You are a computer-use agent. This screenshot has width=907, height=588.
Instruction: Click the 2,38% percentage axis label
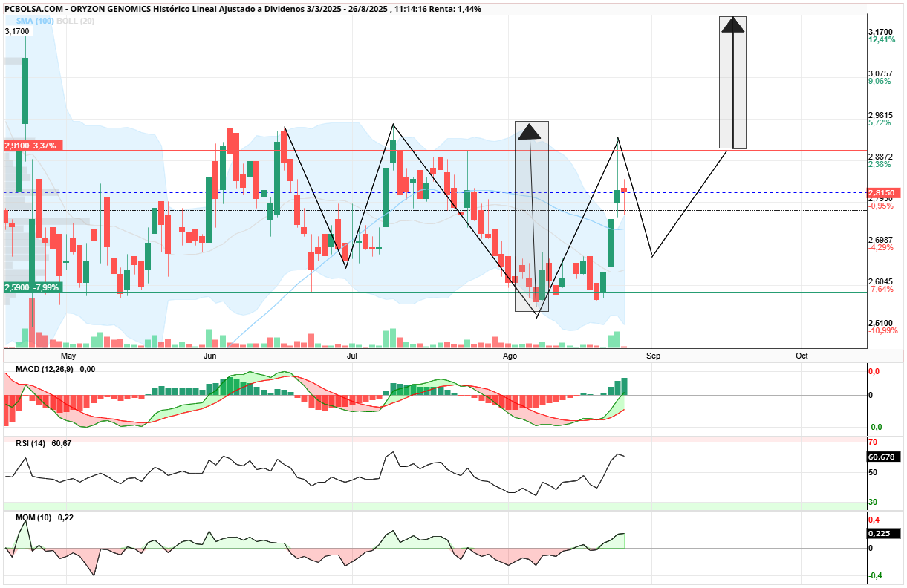(879, 164)
